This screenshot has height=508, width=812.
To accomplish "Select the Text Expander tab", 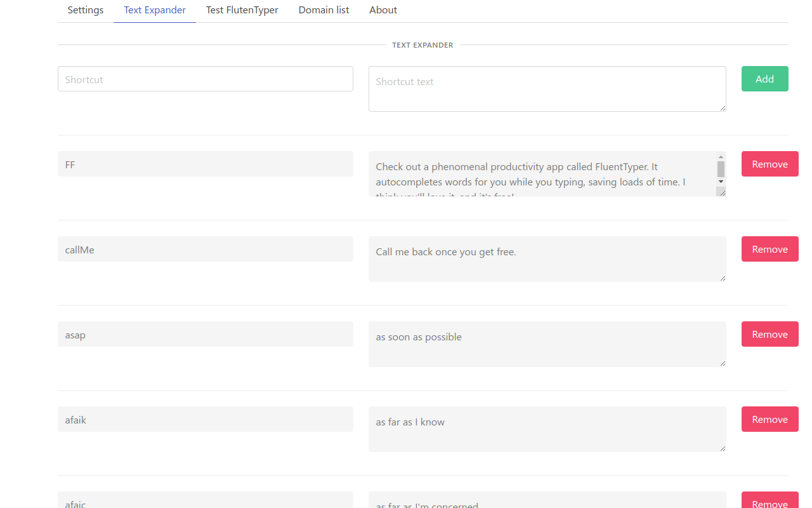I will 155,10.
